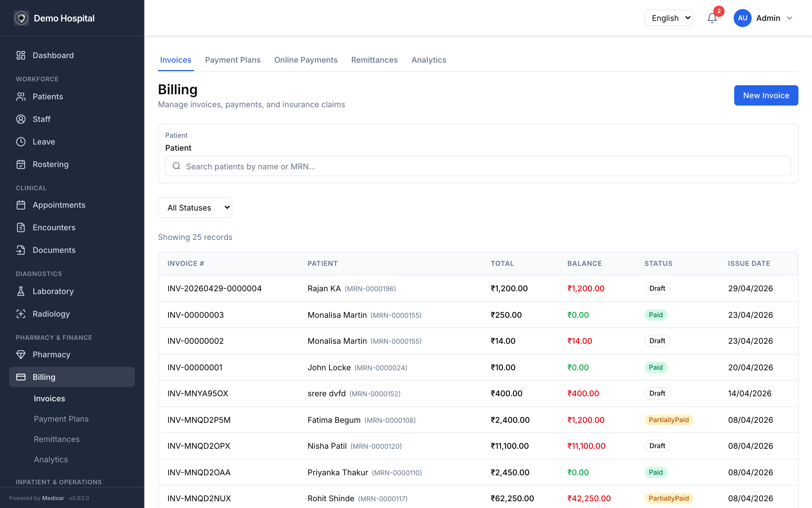Select Payment Plans in the sidebar submenu
This screenshot has height=508, width=812.
pyautogui.click(x=61, y=419)
